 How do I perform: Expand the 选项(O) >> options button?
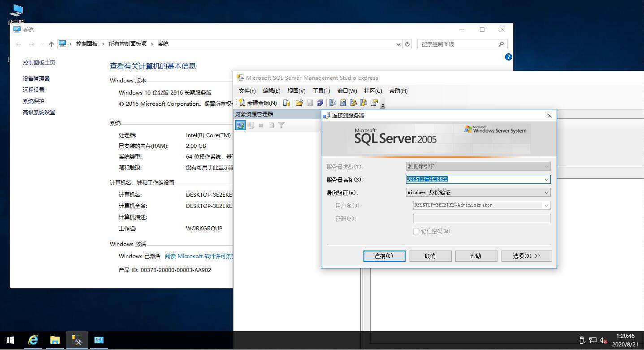click(527, 256)
